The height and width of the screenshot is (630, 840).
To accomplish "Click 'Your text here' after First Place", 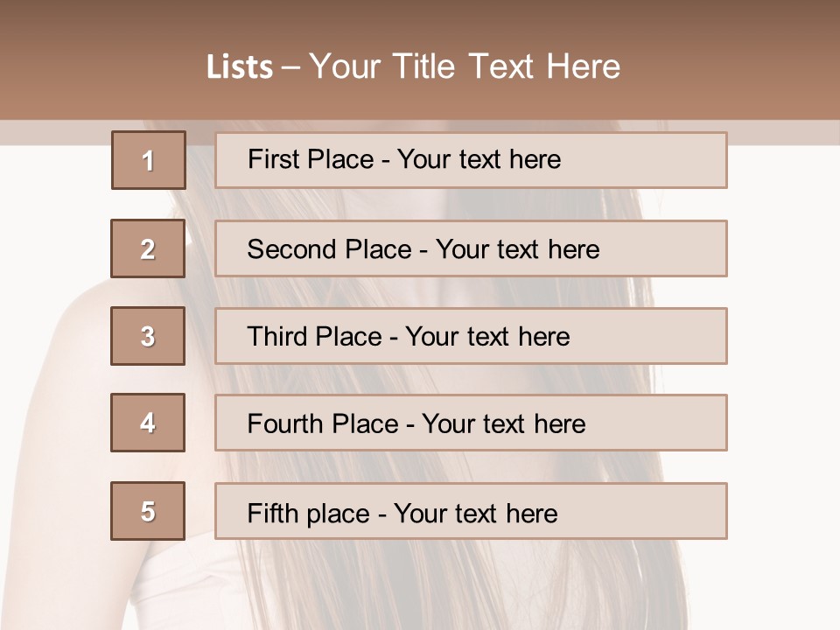I will [x=479, y=159].
